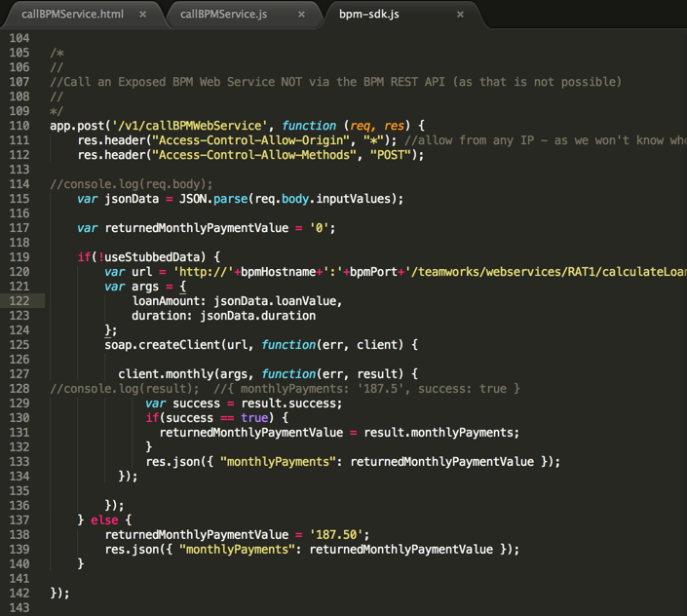This screenshot has height=616, width=687.
Task: Click the "Access-Control-Allow-Origin" string
Action: pyautogui.click(x=250, y=140)
